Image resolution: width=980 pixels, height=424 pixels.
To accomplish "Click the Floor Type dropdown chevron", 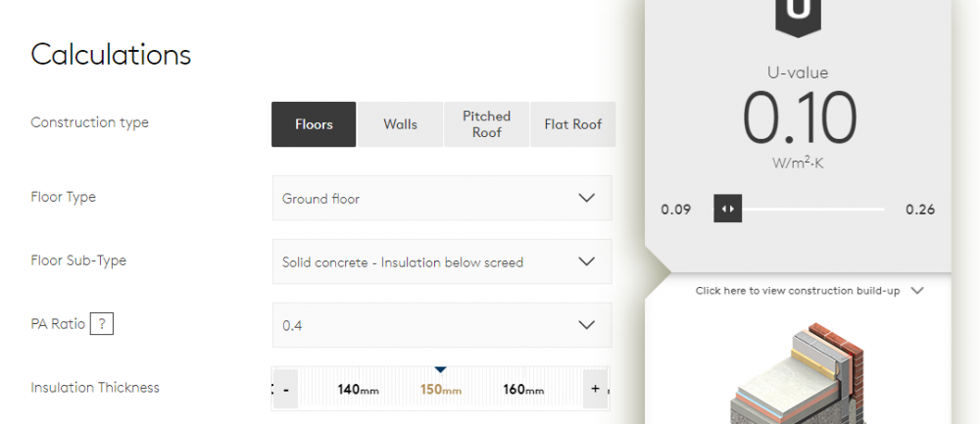I will [586, 198].
